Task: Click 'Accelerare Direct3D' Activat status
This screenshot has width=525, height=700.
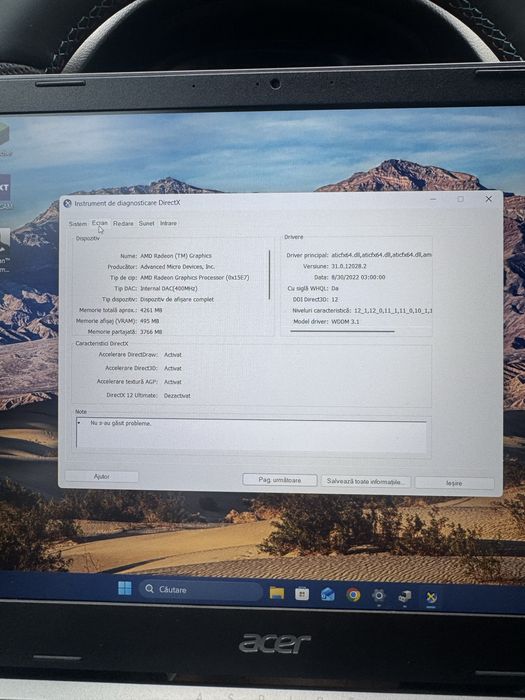Action: pyautogui.click(x=173, y=368)
